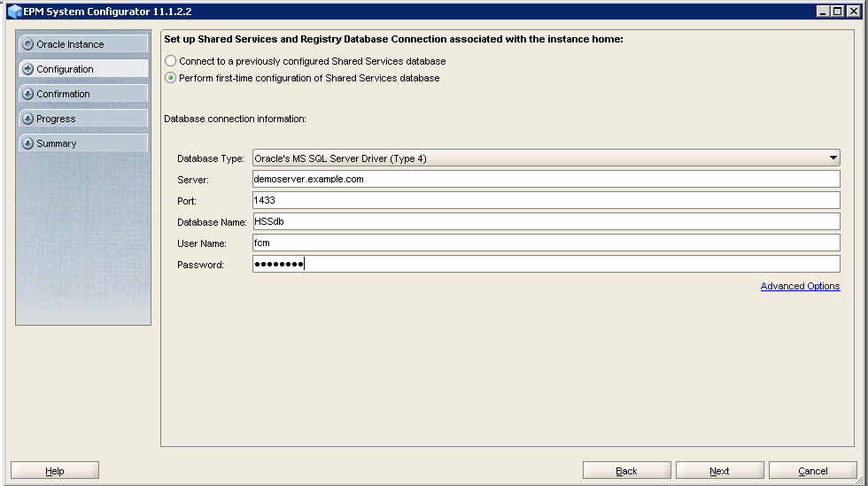Image resolution: width=868 pixels, height=486 pixels.
Task: Click the Confirmation step arrow icon
Action: (28, 94)
